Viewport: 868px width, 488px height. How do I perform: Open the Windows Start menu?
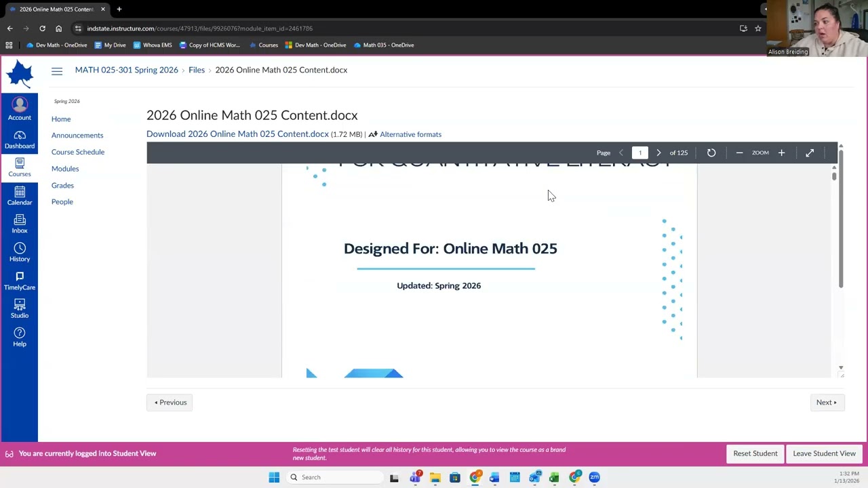[x=274, y=477]
